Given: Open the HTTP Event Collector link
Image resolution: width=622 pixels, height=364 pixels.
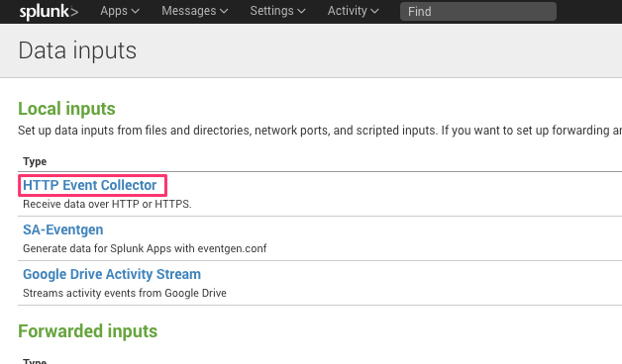Looking at the screenshot, I should tap(90, 185).
